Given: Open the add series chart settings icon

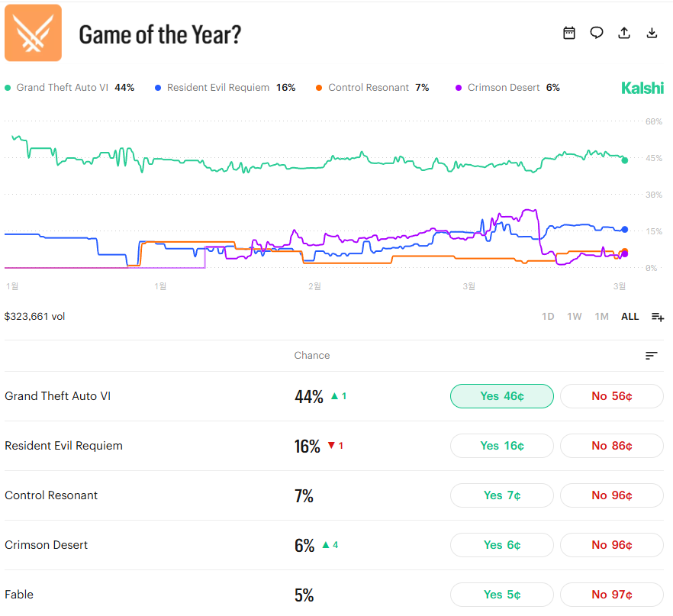Looking at the screenshot, I should point(657,317).
